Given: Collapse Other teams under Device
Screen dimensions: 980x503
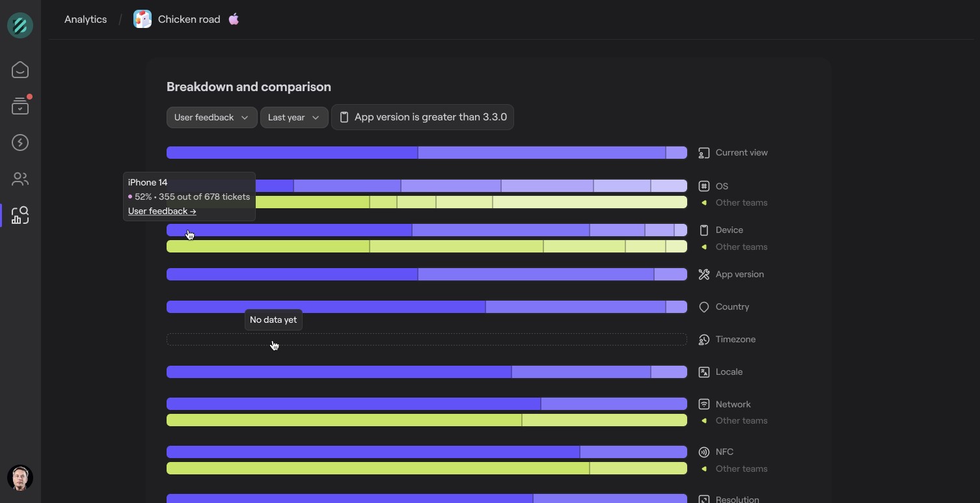Looking at the screenshot, I should coord(704,247).
